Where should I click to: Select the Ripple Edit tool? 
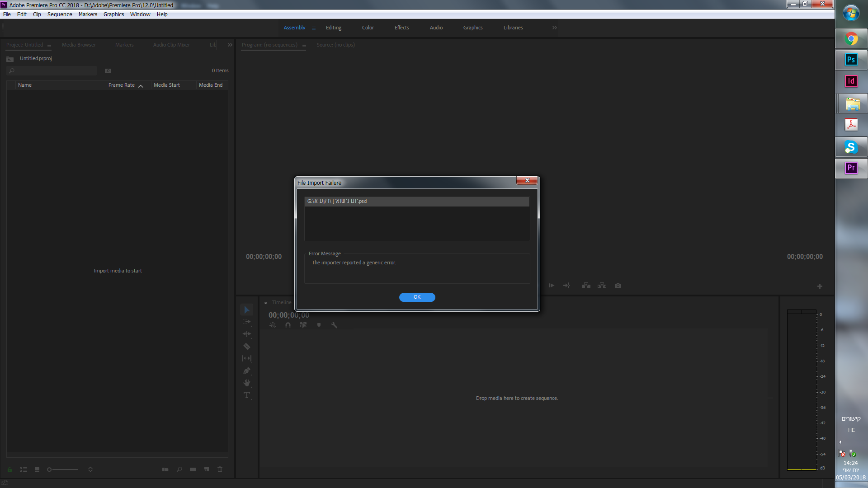[x=247, y=334]
